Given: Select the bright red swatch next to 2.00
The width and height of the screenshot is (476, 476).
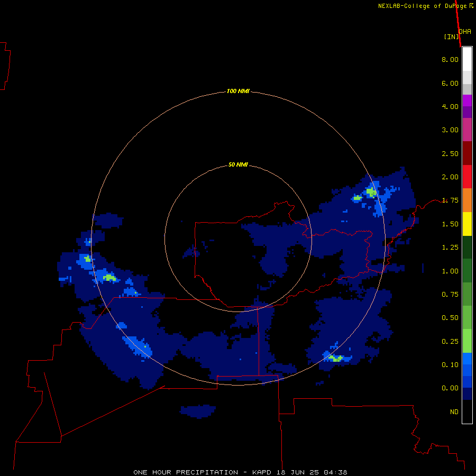Looking at the screenshot, I should 467,177.
